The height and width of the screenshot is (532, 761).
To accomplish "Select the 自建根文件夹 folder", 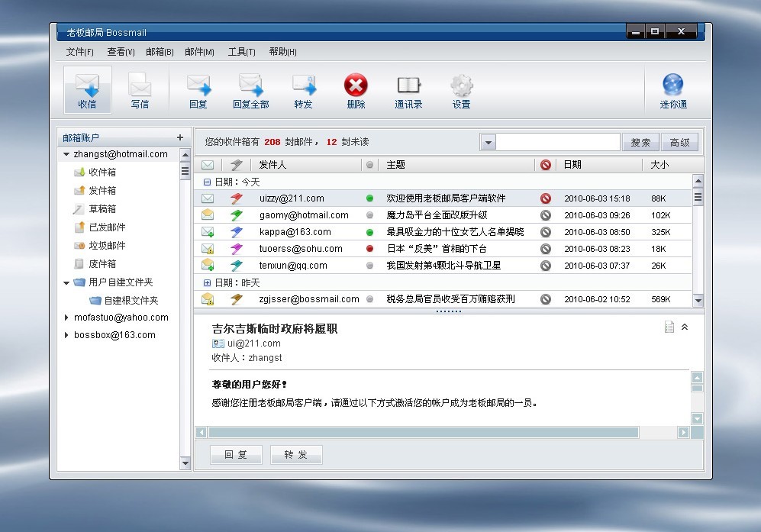I will (x=124, y=301).
